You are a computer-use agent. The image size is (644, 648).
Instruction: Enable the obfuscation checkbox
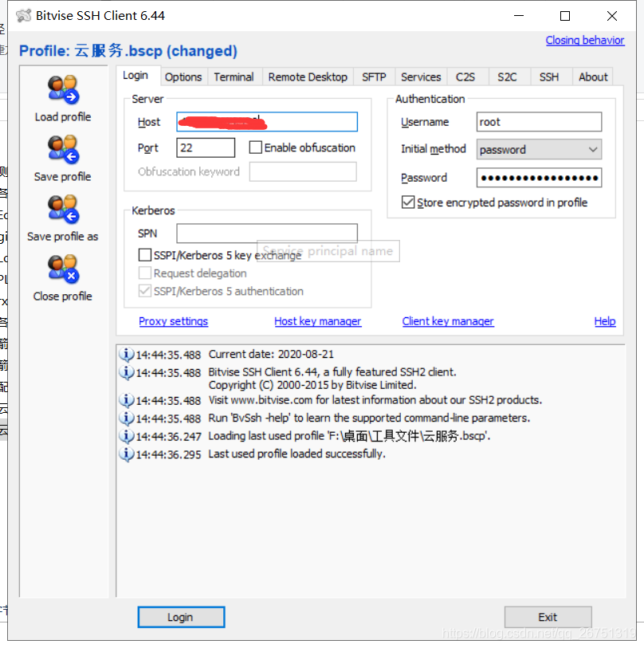pyautogui.click(x=256, y=147)
